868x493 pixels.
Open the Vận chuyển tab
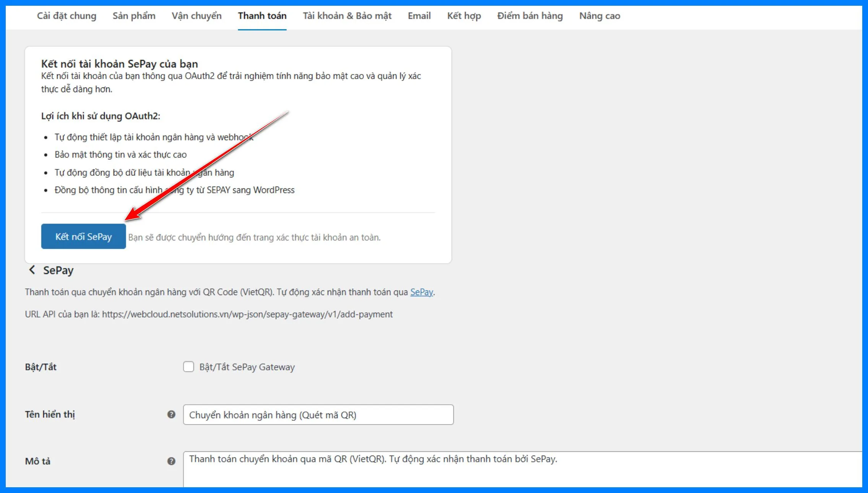tap(197, 16)
